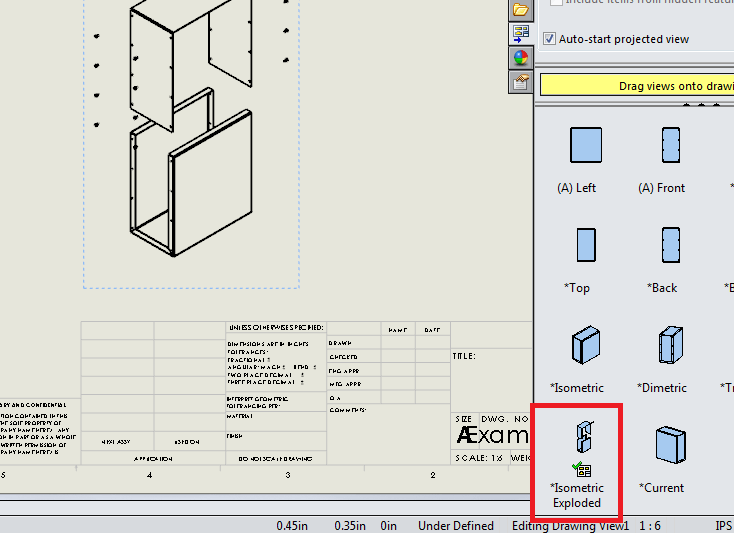Select the View Palette task pane tab
Image resolution: width=734 pixels, height=533 pixels.
pos(521,34)
